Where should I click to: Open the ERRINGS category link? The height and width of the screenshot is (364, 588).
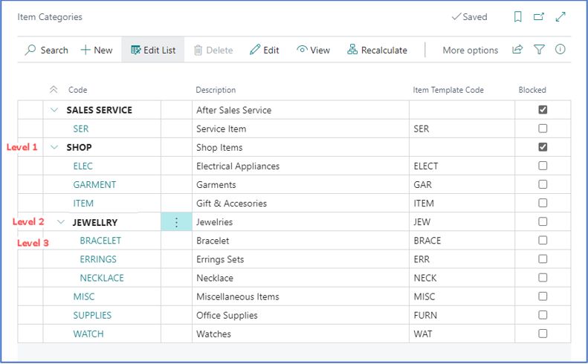[x=98, y=259]
